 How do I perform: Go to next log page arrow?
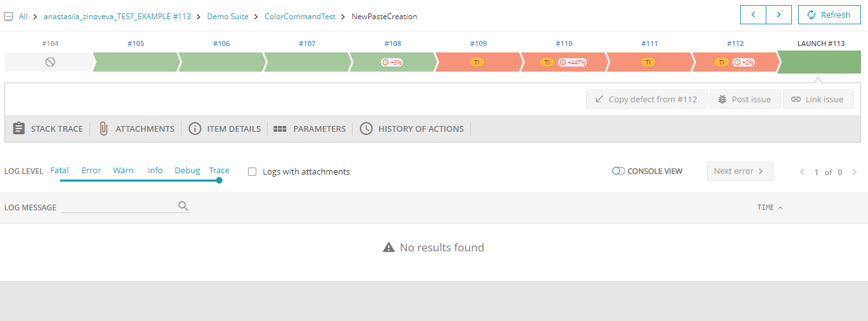pos(855,171)
